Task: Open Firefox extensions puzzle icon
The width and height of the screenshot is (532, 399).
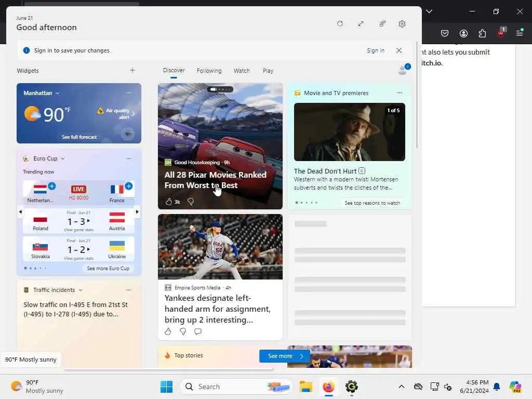Action: click(x=482, y=33)
